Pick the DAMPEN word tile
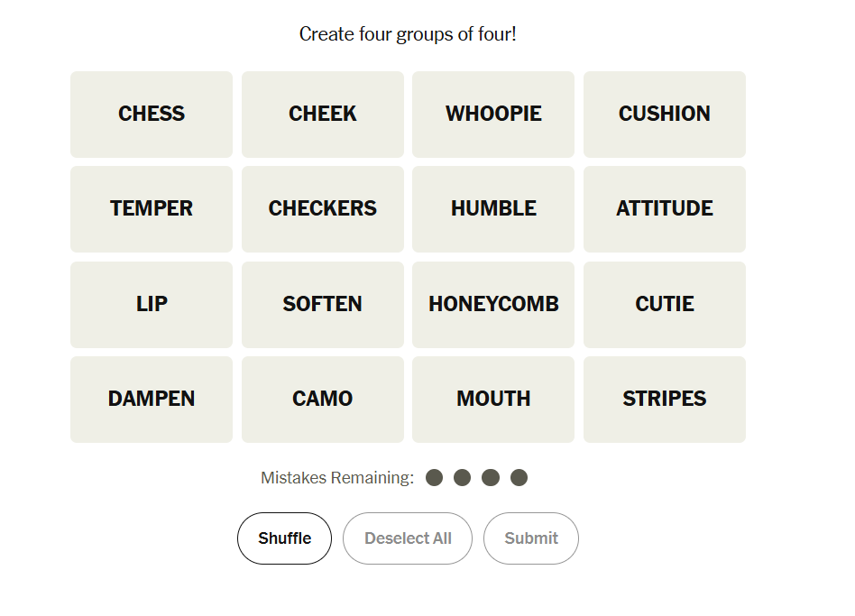This screenshot has height=616, width=855. tap(152, 400)
